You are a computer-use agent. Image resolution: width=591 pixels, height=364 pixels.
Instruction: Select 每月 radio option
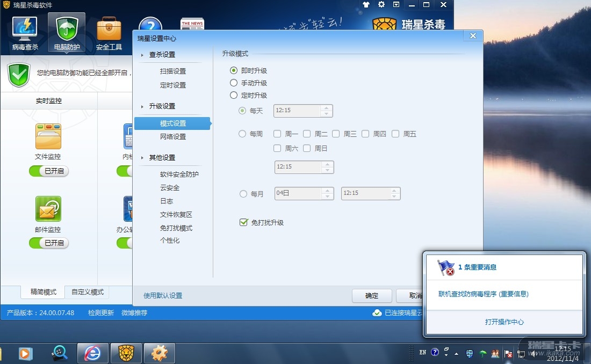(243, 194)
